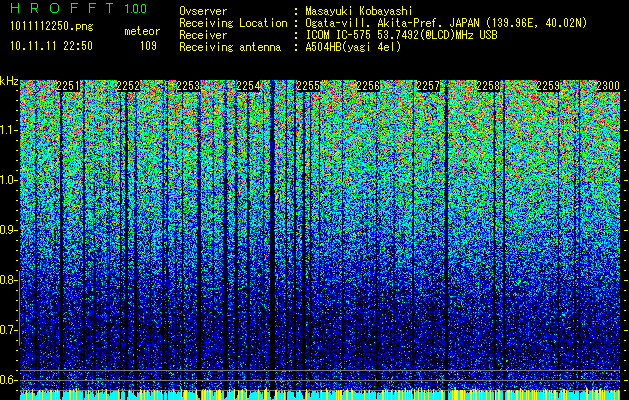Click the 2258 time marker
The height and width of the screenshot is (400, 629).
tap(488, 86)
